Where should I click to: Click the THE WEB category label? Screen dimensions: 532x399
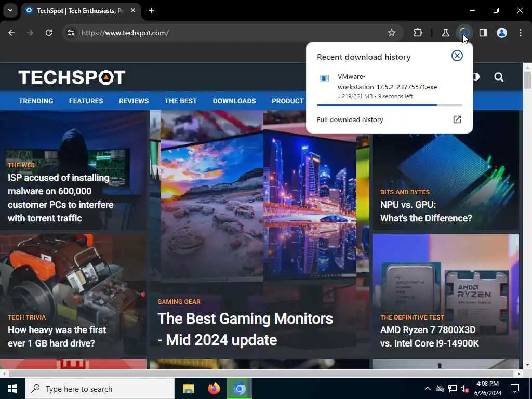coord(21,165)
